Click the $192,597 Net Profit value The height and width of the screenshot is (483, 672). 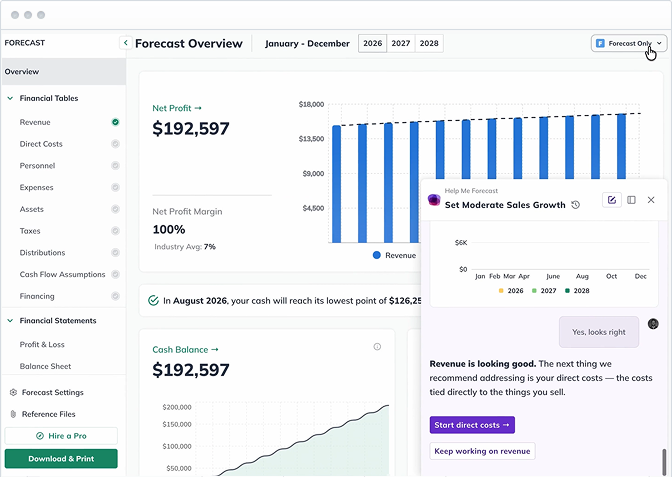click(x=191, y=129)
